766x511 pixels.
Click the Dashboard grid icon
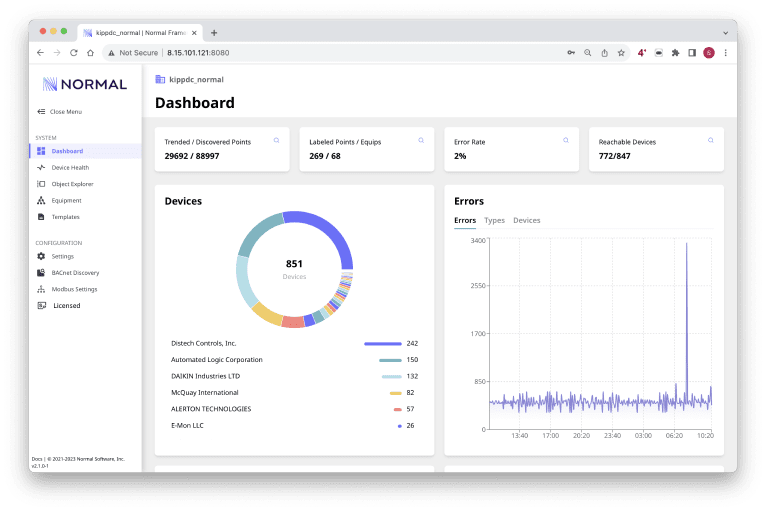(x=41, y=151)
